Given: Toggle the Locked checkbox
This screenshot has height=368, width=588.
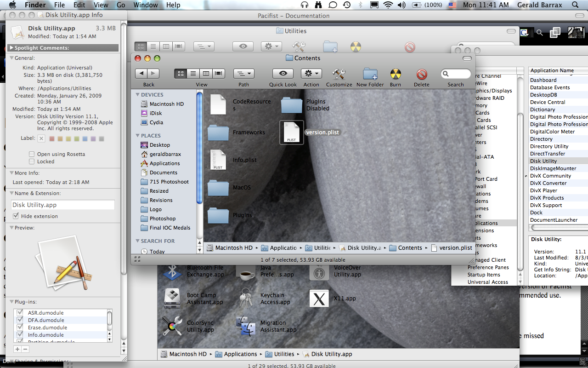Looking at the screenshot, I should (32, 161).
